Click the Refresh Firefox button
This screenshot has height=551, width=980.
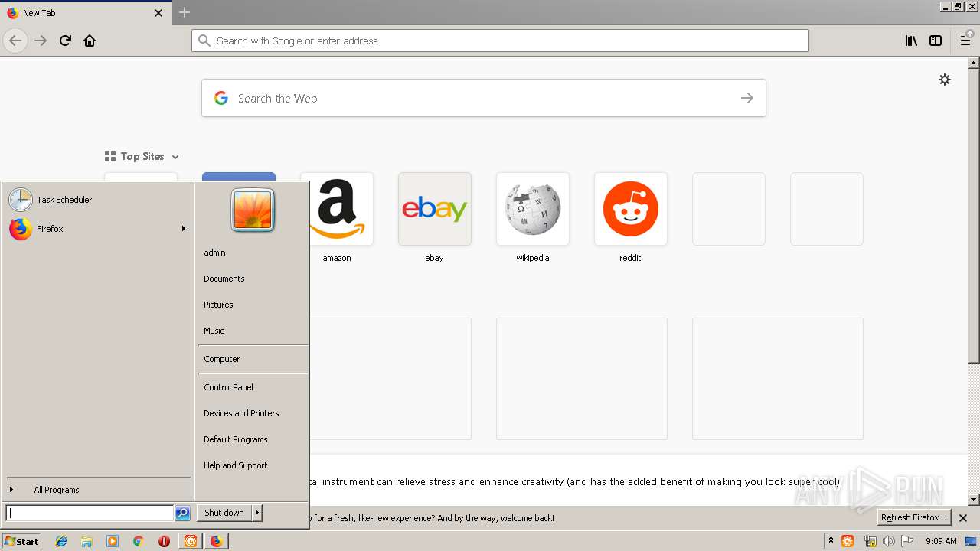(x=914, y=518)
